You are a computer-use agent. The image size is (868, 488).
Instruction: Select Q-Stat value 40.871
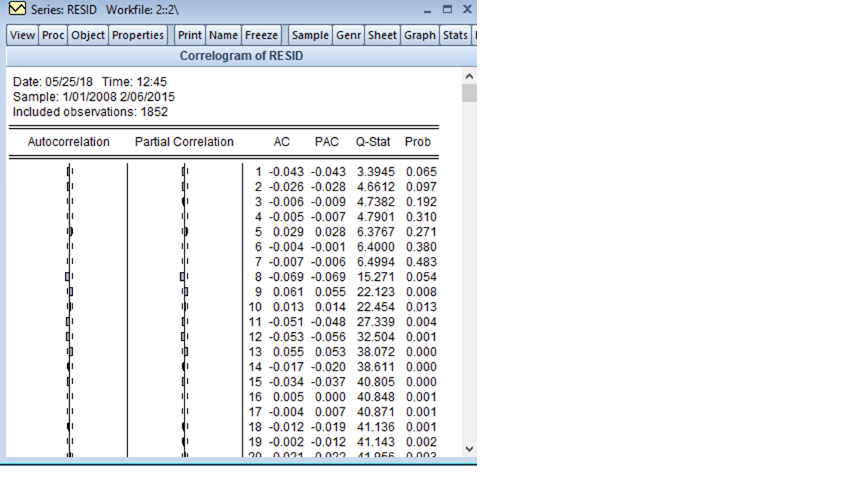pyautogui.click(x=376, y=412)
